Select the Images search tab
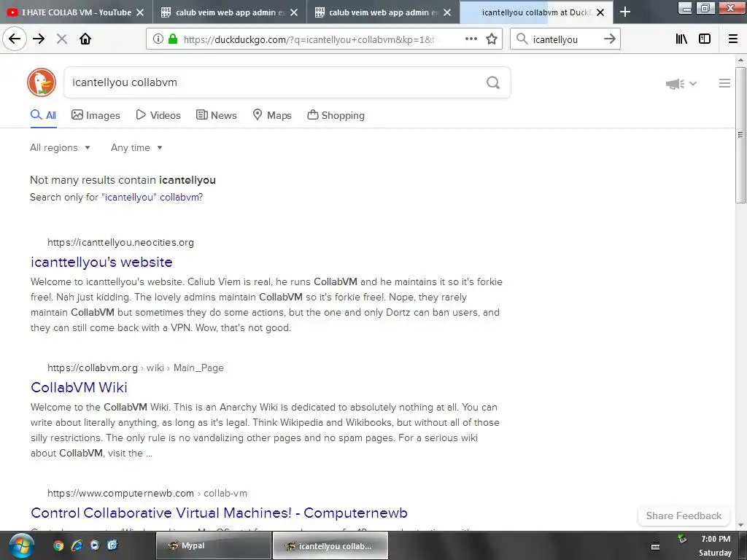This screenshot has width=747, height=560. [96, 115]
